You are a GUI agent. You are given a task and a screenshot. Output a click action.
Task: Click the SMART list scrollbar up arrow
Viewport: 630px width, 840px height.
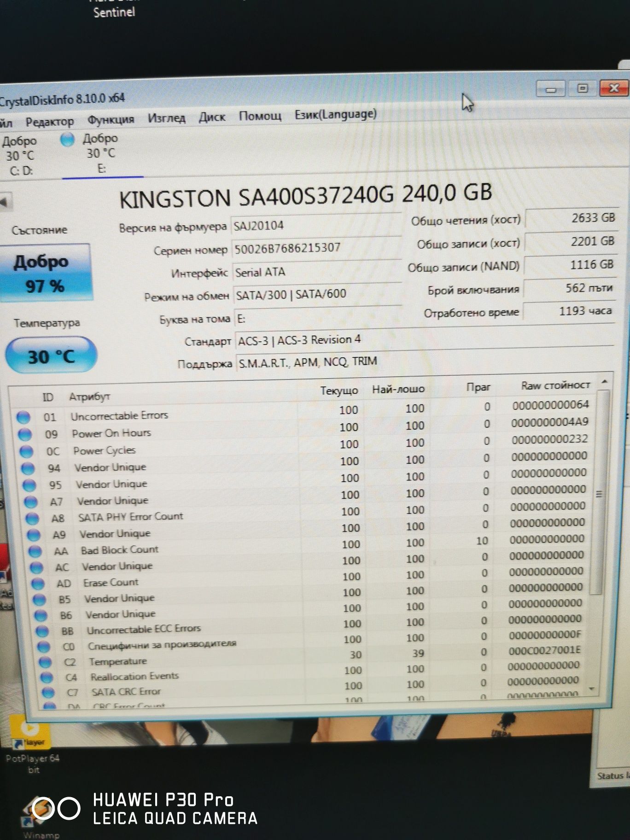(x=605, y=382)
